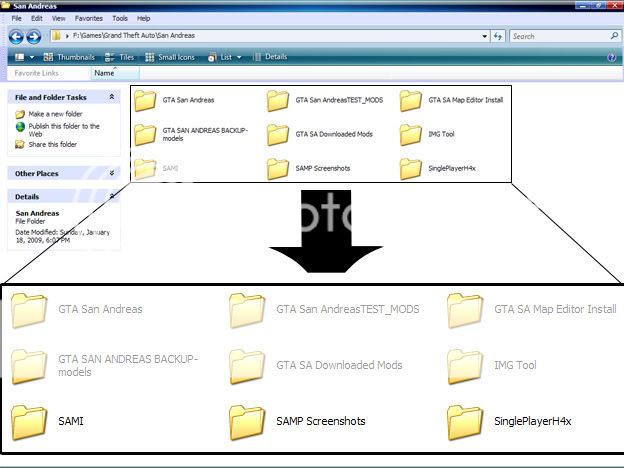
Task: Click the Share this folder link
Action: click(x=53, y=144)
